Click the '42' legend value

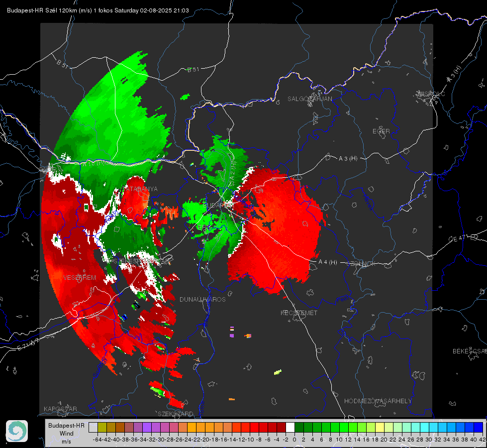[483, 440]
